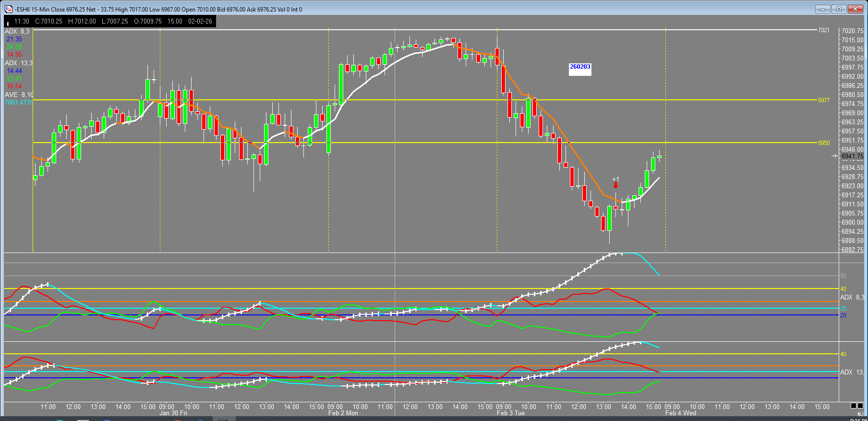
Task: Minimize the chart window
Action: (x=822, y=9)
